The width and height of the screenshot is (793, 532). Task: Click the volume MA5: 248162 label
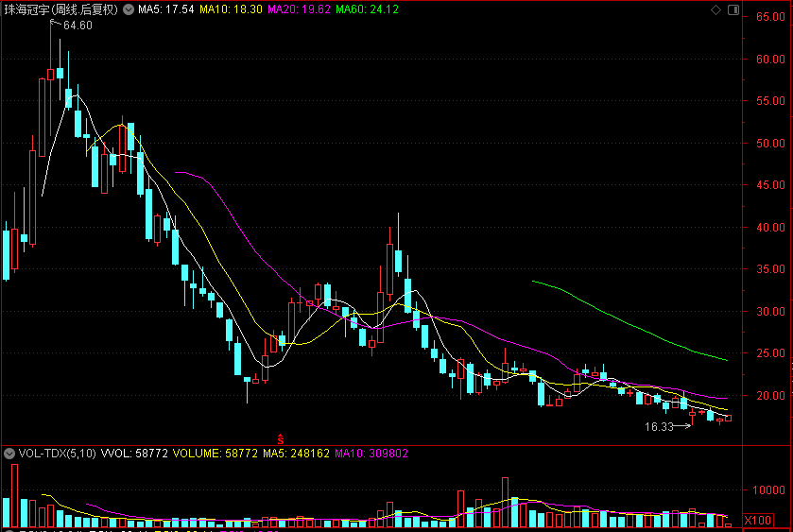297,454
